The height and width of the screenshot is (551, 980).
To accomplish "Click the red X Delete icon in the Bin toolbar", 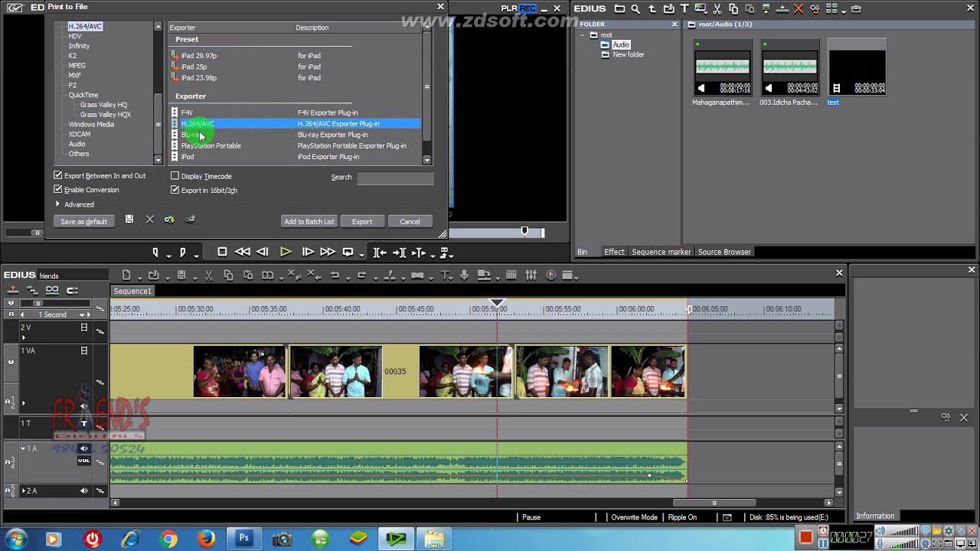I will coord(799,9).
